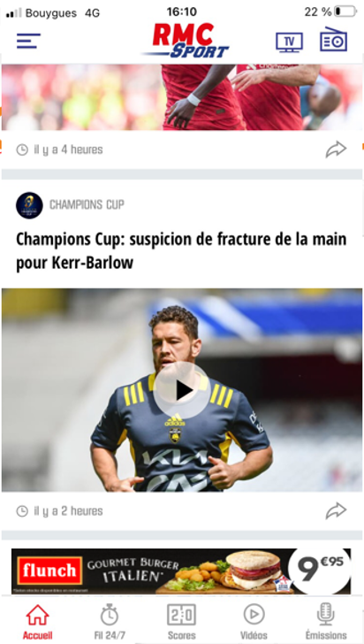Open the Kerr-Barlow fracture headline

click(181, 251)
